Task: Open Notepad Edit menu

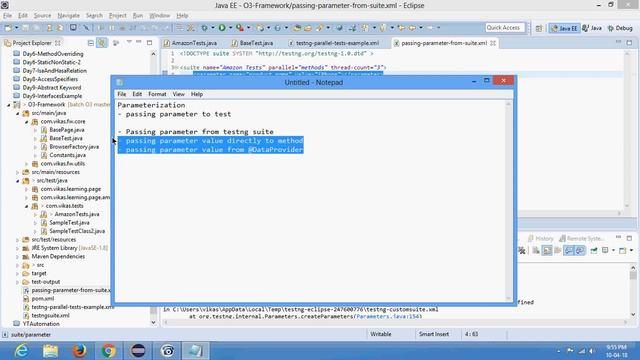Action: [x=137, y=94]
